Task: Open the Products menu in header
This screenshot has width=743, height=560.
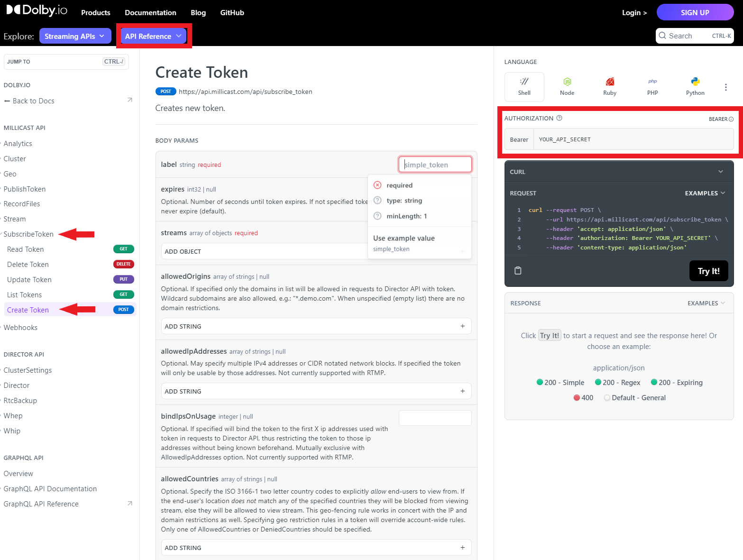Action: point(95,13)
